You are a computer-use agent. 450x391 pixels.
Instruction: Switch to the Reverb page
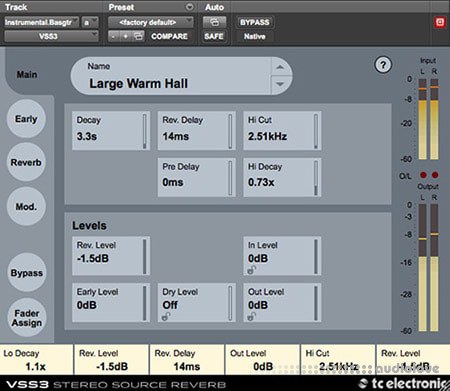(x=26, y=162)
